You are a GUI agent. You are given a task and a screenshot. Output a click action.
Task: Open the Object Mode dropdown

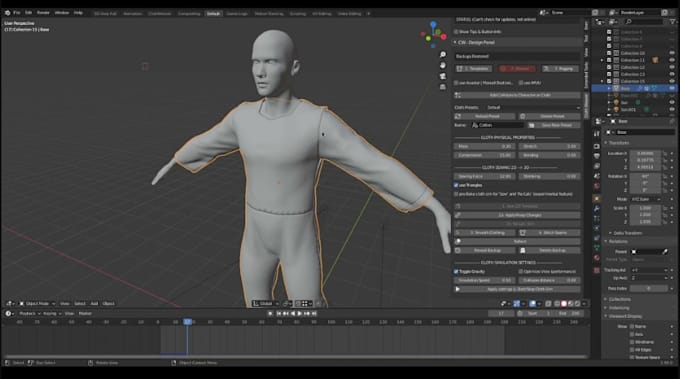click(38, 304)
